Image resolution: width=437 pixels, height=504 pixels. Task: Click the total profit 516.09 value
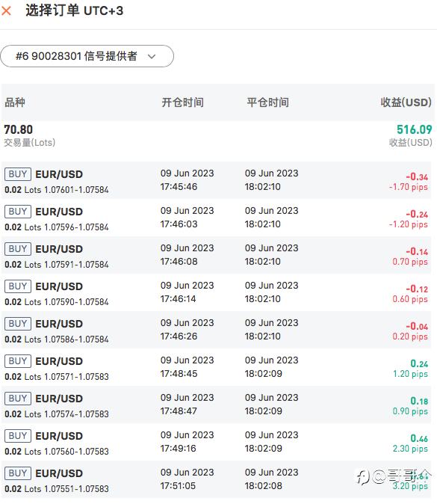click(x=414, y=129)
